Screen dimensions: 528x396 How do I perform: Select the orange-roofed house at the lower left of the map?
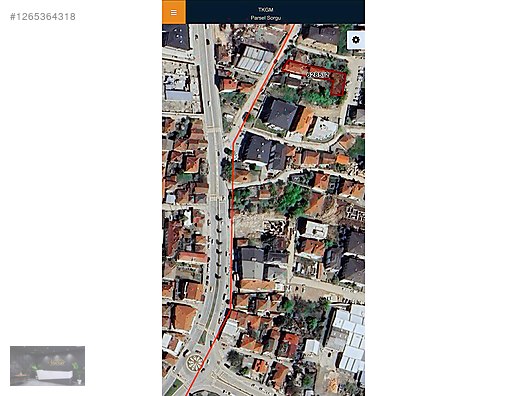[184, 317]
